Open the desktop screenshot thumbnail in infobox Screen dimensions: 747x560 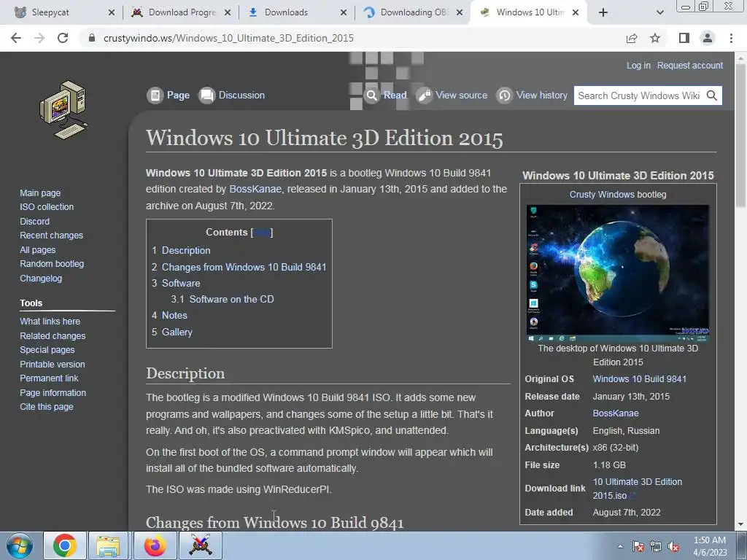click(617, 273)
